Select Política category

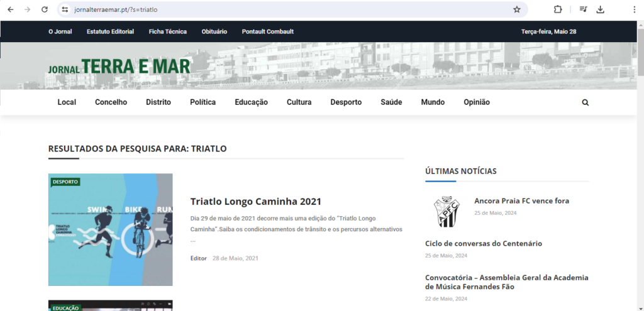pyautogui.click(x=203, y=102)
